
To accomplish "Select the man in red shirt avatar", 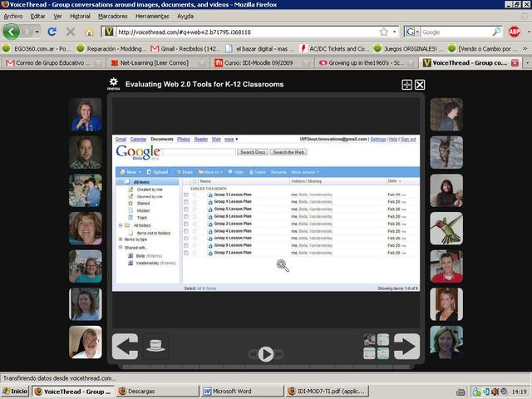I will coord(446,266).
